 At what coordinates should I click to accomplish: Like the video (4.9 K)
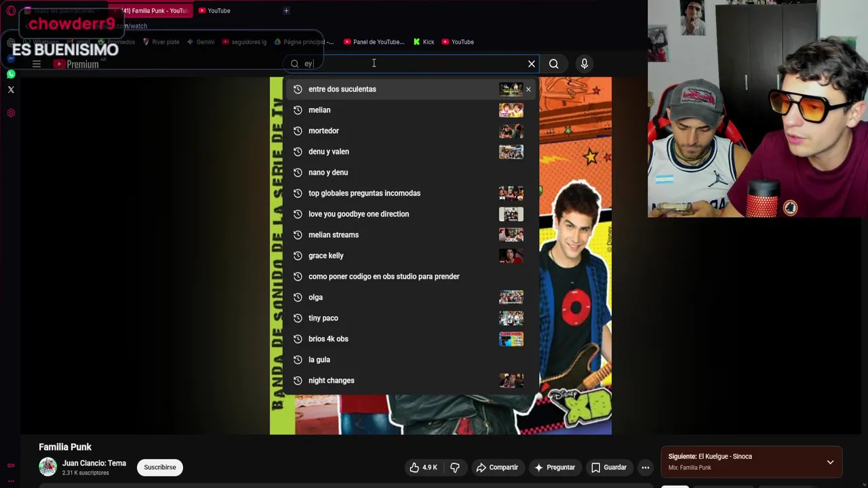pos(423,467)
